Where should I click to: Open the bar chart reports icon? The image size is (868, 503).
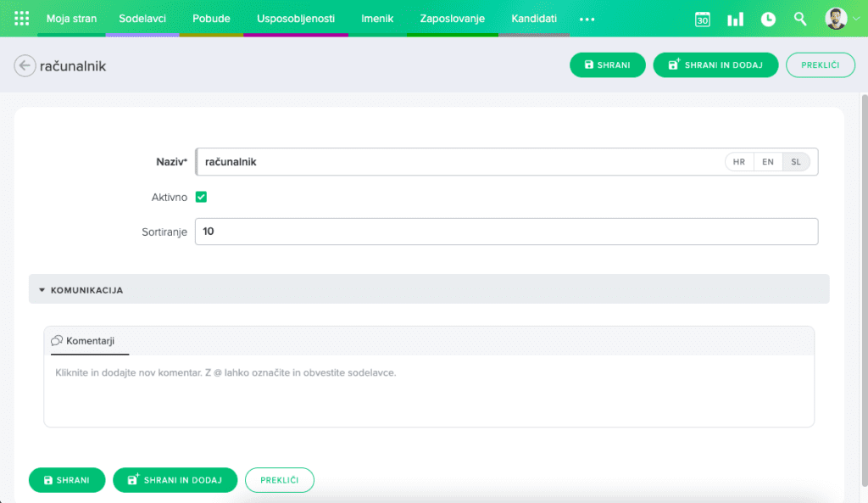click(735, 19)
